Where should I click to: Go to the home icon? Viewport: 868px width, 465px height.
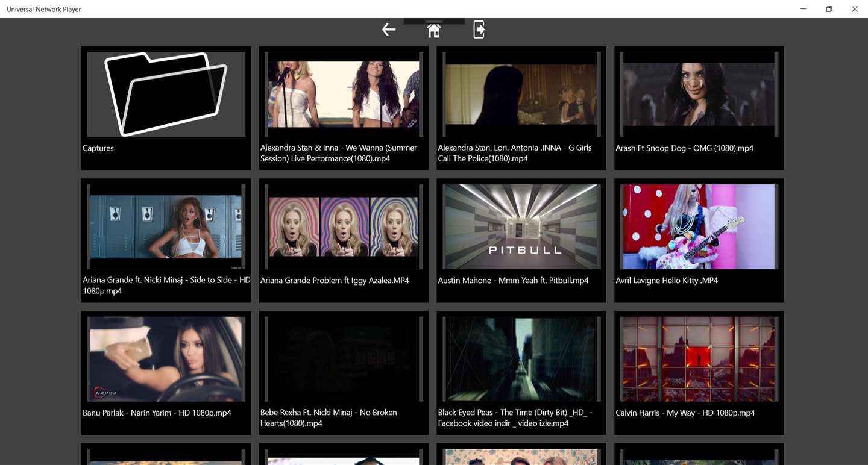pyautogui.click(x=434, y=31)
